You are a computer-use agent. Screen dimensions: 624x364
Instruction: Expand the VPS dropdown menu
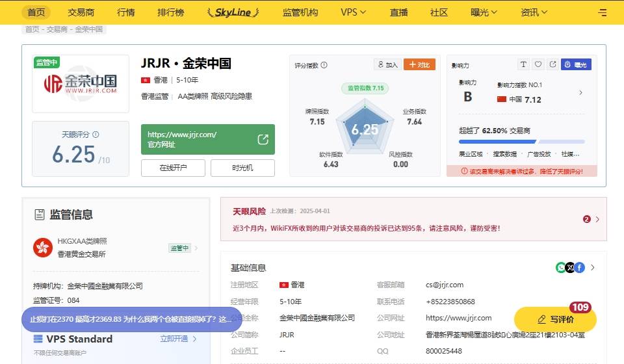point(353,12)
